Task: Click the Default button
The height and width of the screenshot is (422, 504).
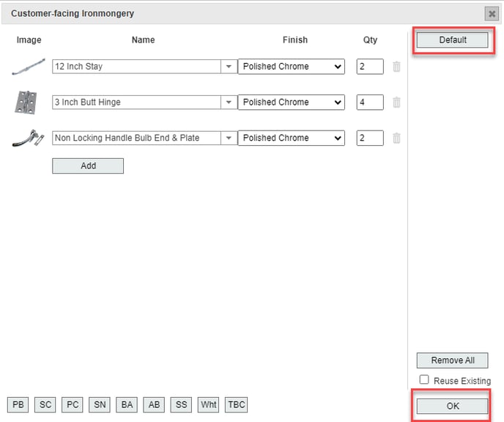Action: (452, 40)
